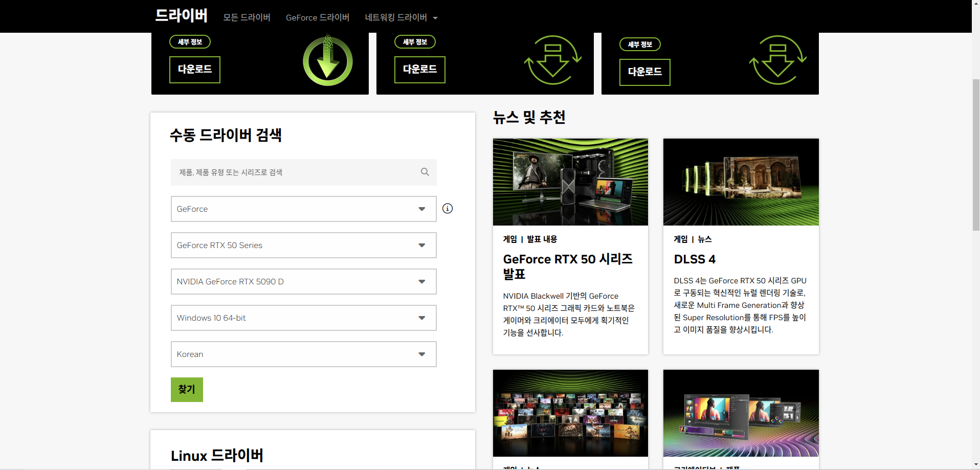The height and width of the screenshot is (470, 980).
Task: Click the solid green download circle icon
Action: click(328, 61)
